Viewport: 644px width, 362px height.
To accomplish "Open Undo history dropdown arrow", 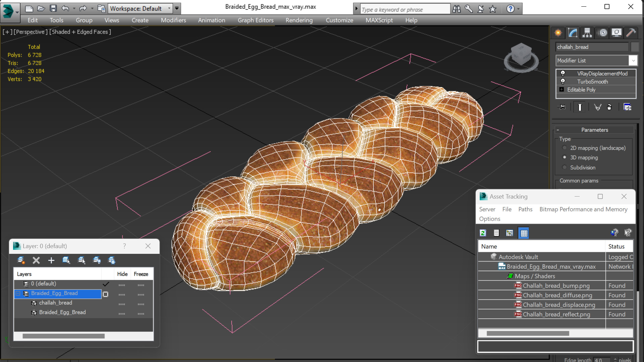I will click(x=74, y=8).
